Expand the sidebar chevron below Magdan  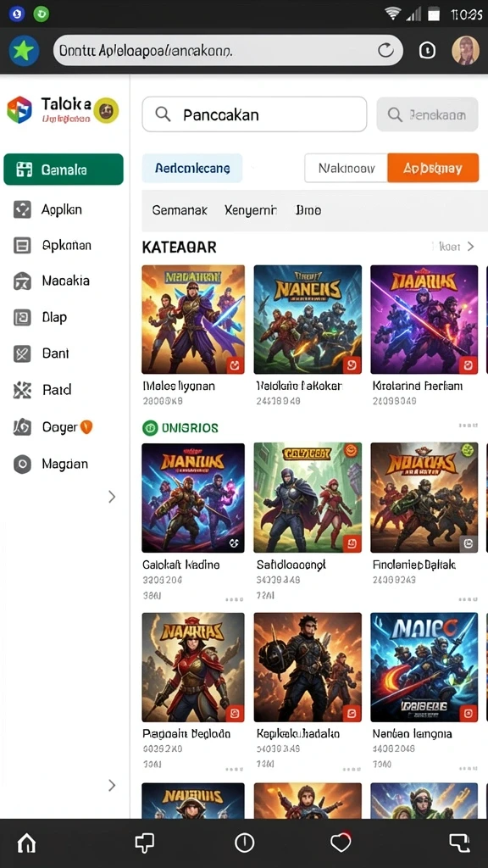[x=112, y=497]
